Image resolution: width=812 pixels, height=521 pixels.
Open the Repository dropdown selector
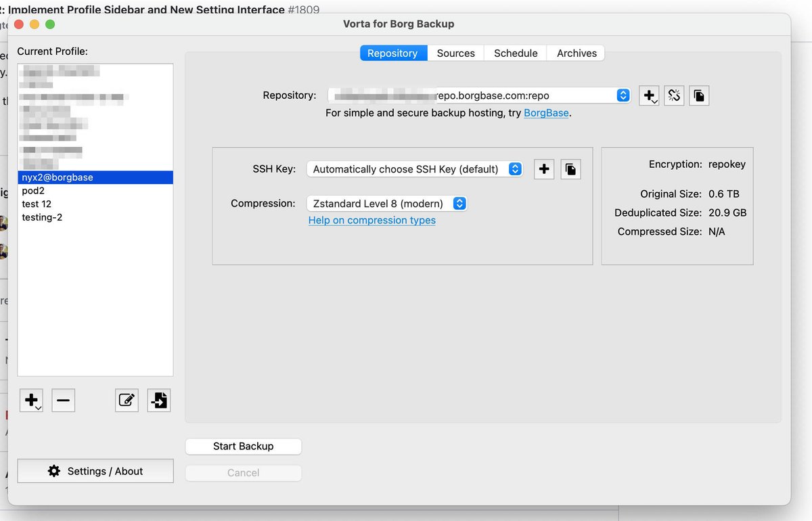click(479, 95)
